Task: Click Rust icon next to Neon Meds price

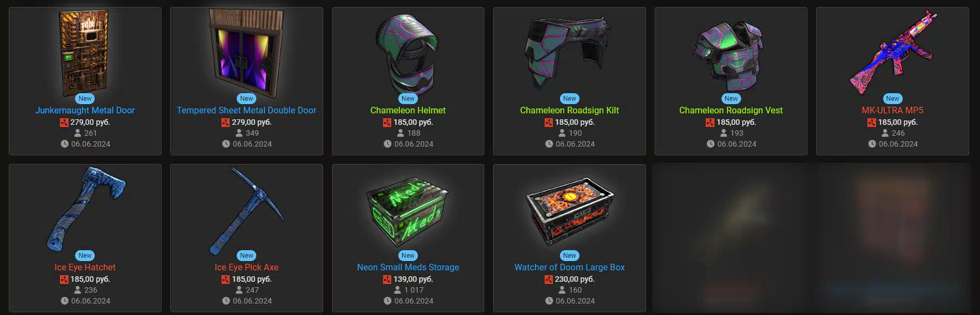Action: 387,280
